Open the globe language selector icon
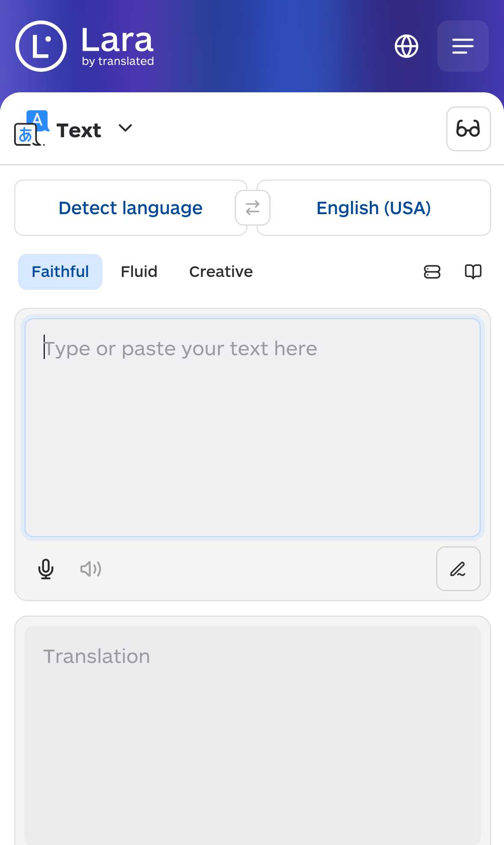The image size is (504, 845). tap(406, 46)
